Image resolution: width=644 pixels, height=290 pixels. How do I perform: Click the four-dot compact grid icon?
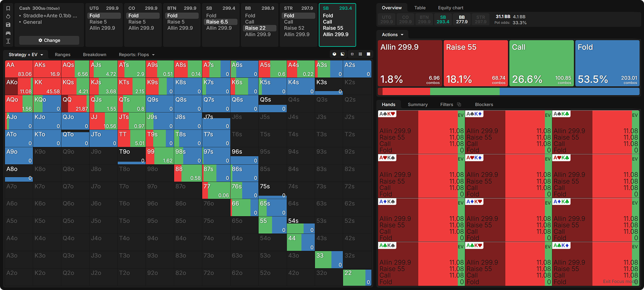point(352,54)
